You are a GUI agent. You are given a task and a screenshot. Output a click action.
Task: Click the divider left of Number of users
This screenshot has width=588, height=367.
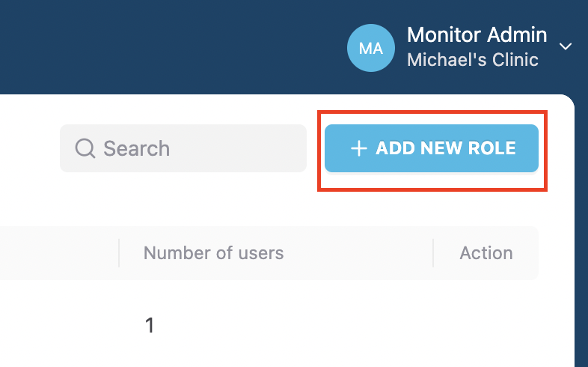point(119,253)
